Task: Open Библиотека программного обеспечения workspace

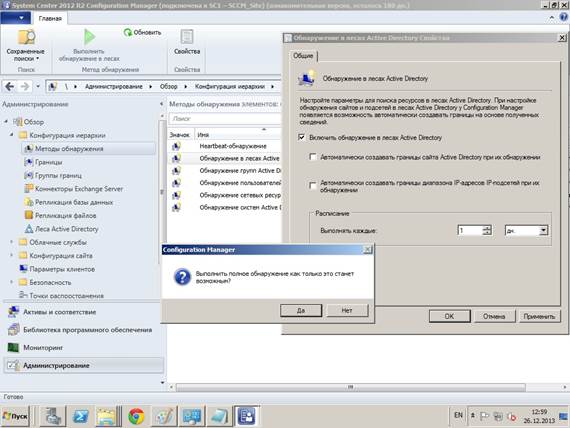Action: (84, 330)
